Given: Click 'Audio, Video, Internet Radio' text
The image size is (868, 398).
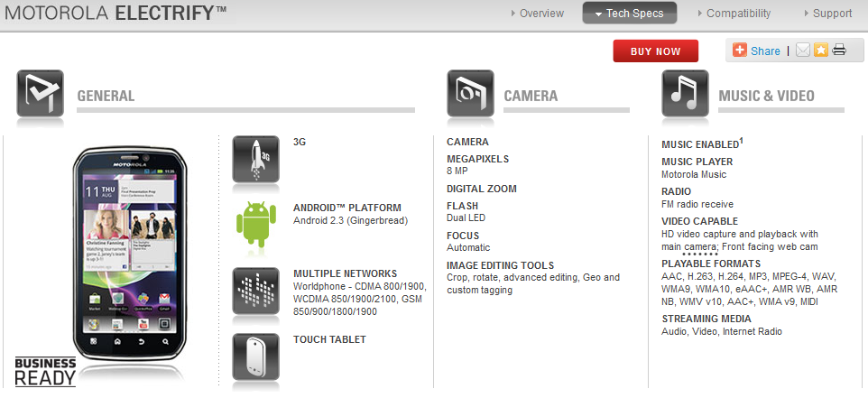Looking at the screenshot, I should point(721,331).
